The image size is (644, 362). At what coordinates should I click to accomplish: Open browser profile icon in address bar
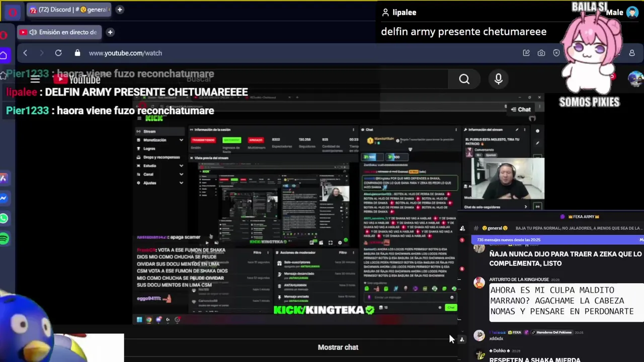tap(632, 53)
